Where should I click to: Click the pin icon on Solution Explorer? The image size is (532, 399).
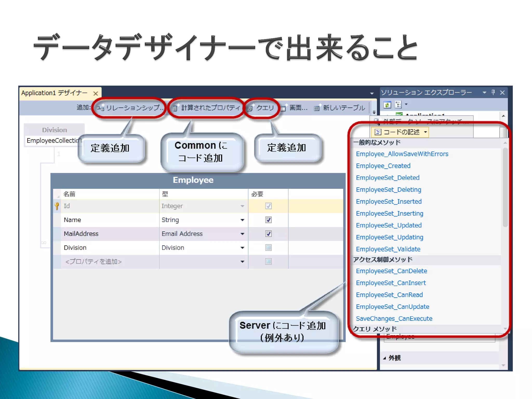[x=493, y=92]
